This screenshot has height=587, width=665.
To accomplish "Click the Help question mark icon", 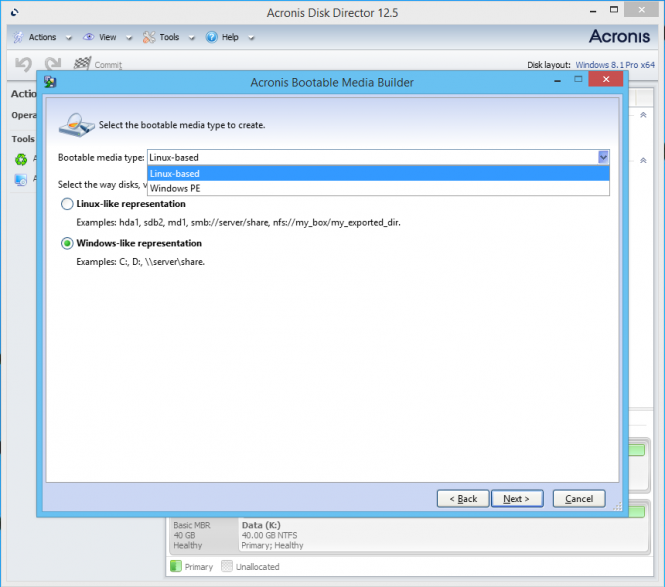I will coord(211,37).
